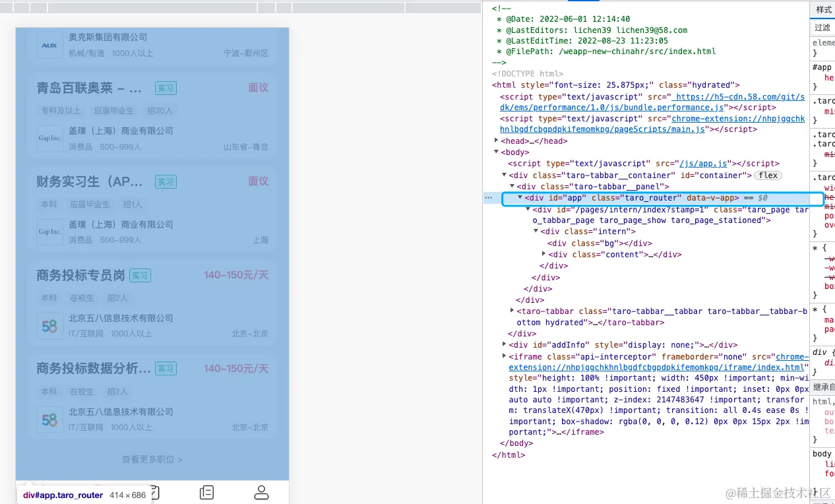The image size is (835, 504).
Task: Focus the 过滤 filter field
Action: point(824,28)
